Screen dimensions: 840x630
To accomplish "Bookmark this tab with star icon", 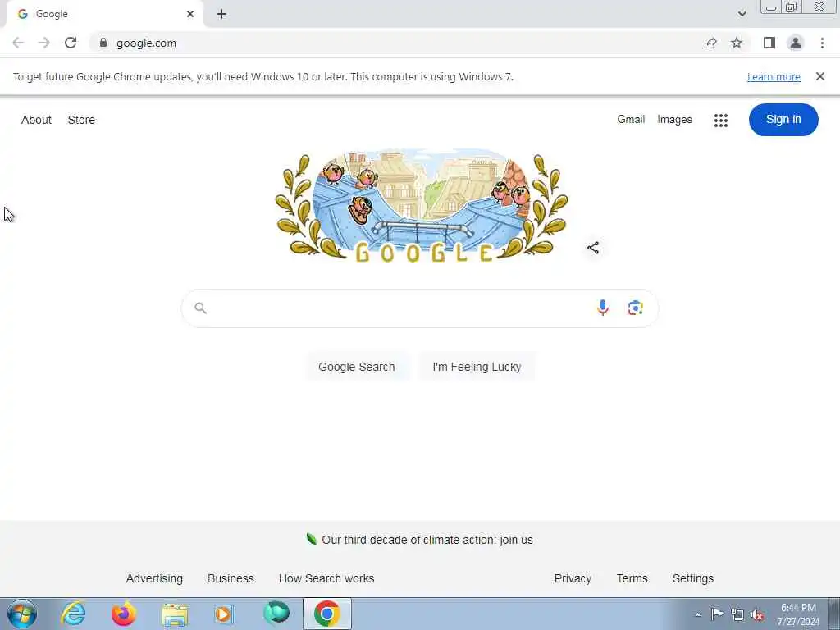I will tap(737, 43).
